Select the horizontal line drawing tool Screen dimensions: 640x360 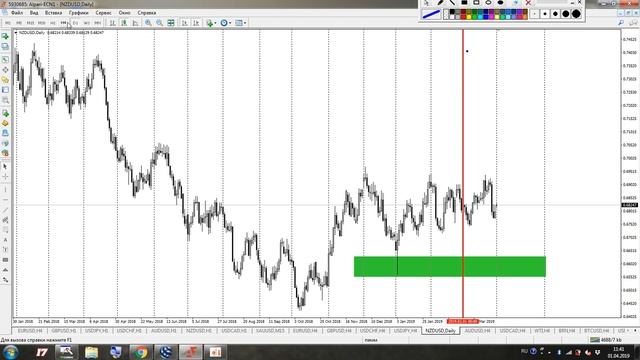pyautogui.click(x=5, y=200)
